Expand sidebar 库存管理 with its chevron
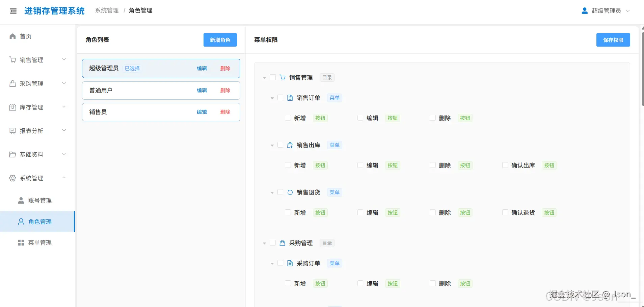Viewport: 644px width, 307px height. pyautogui.click(x=64, y=107)
